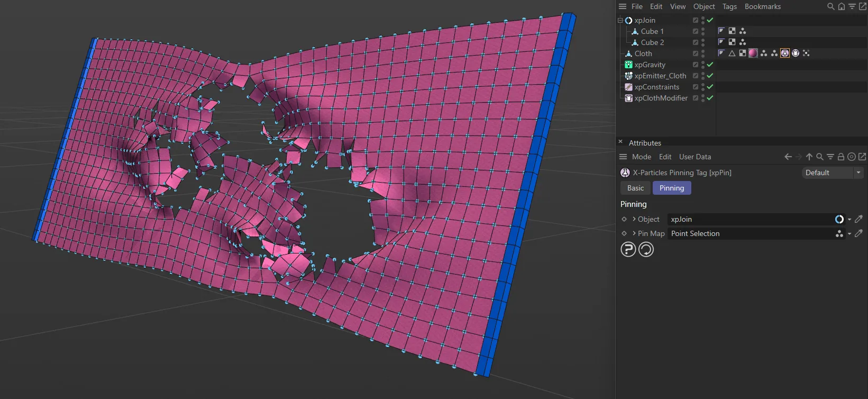Use the eyedropper picker for Object field
This screenshot has height=399, width=868.
pos(859,219)
